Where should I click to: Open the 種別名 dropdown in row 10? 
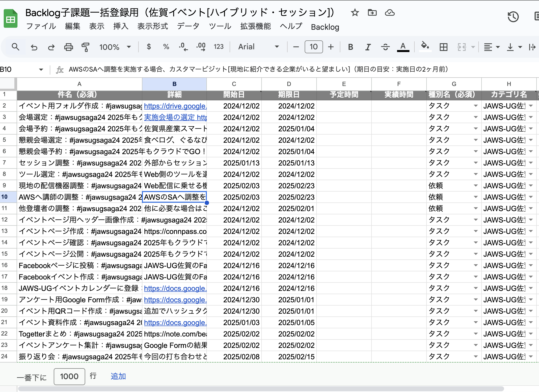[x=476, y=197]
